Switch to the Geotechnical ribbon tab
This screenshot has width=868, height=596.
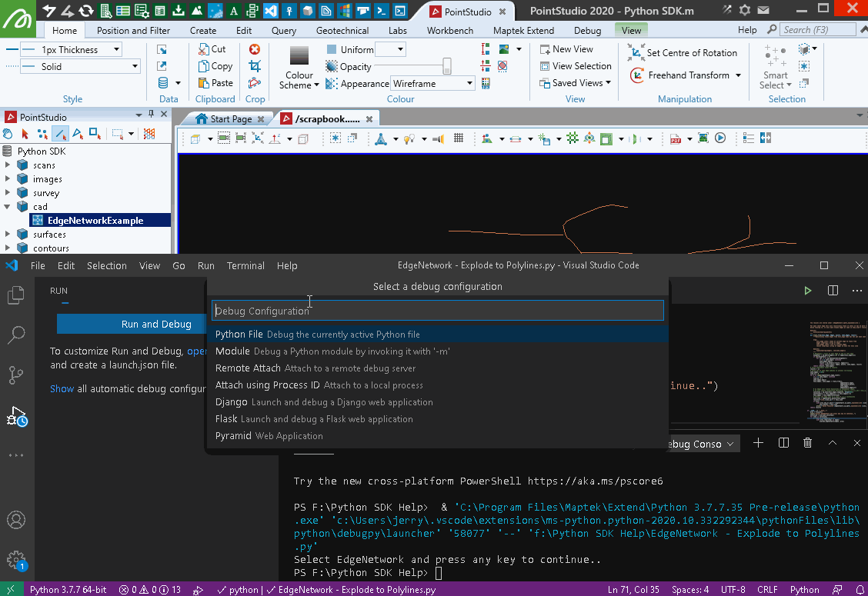tap(342, 31)
